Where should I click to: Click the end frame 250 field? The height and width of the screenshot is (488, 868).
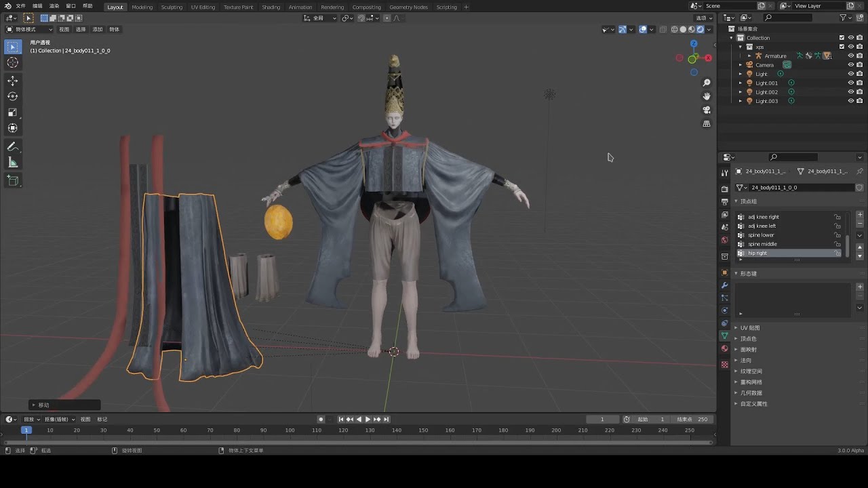click(692, 420)
